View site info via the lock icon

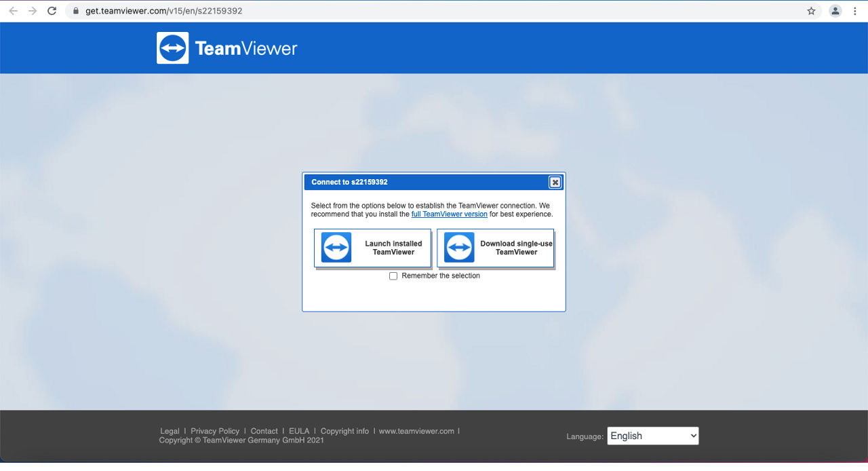[x=75, y=11]
